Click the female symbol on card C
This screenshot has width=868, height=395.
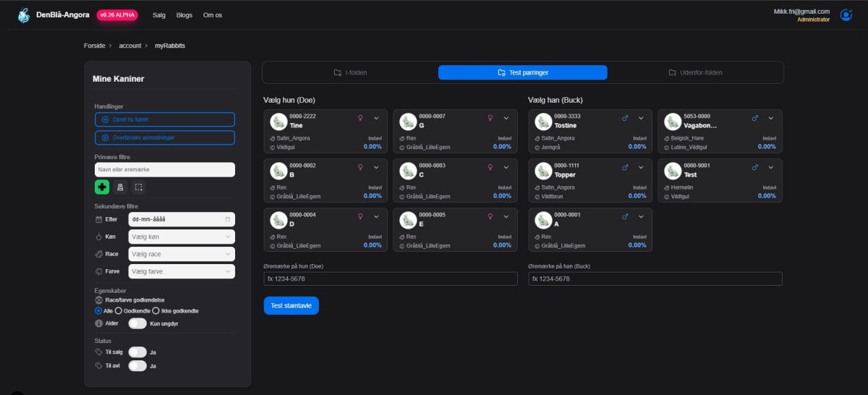tap(490, 167)
